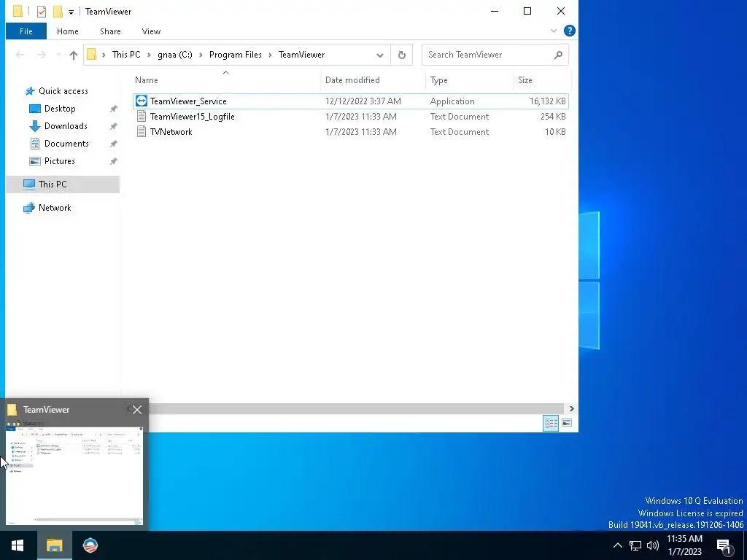Open Pictures in navigation pane
The height and width of the screenshot is (560, 747).
pos(60,161)
